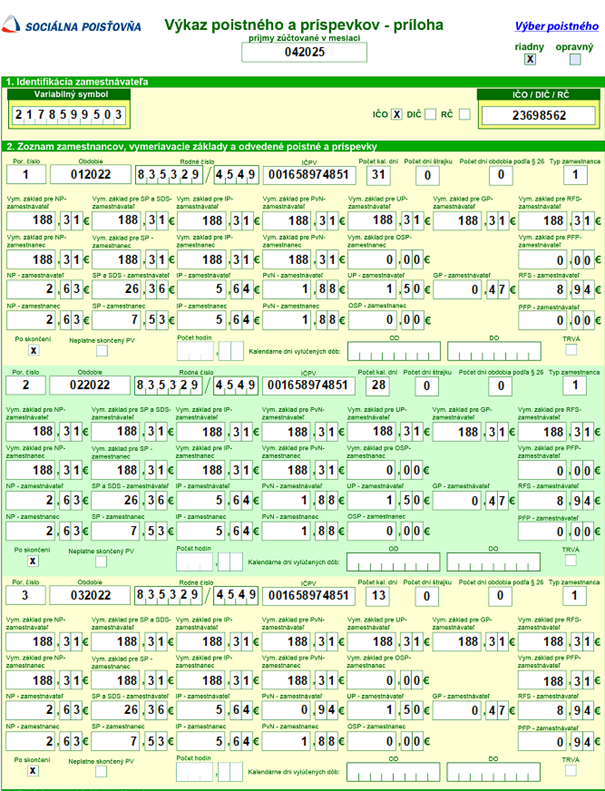This screenshot has height=791, width=605.
Task: Click the OD date field in record 1
Action: [x=394, y=351]
